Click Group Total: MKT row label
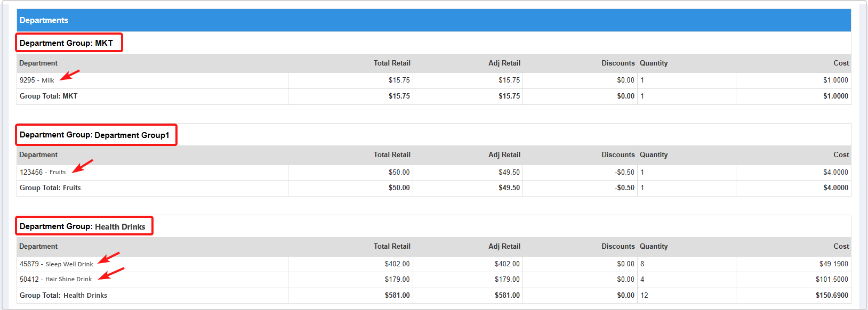Screen dimensions: 868x310 tap(49, 96)
